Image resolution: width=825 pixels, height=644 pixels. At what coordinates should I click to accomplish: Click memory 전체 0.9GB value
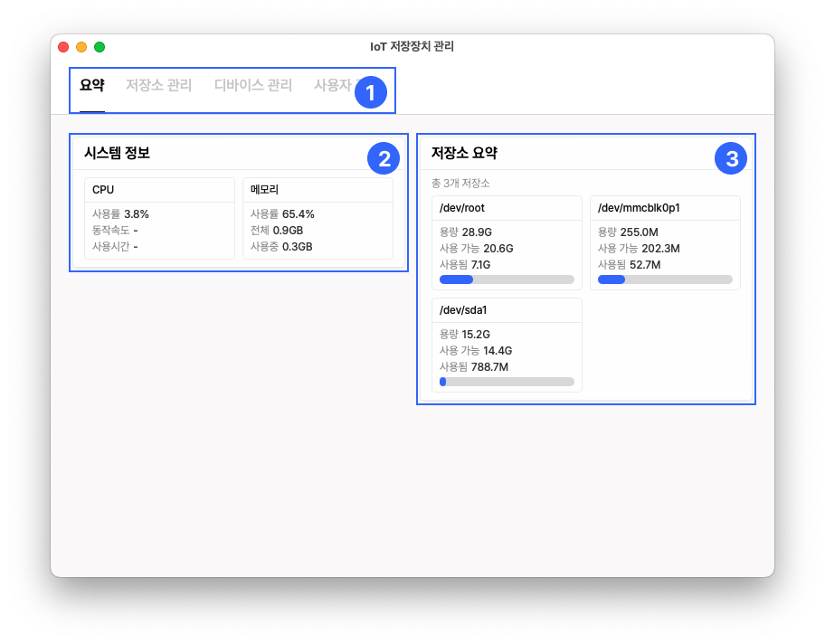click(288, 231)
